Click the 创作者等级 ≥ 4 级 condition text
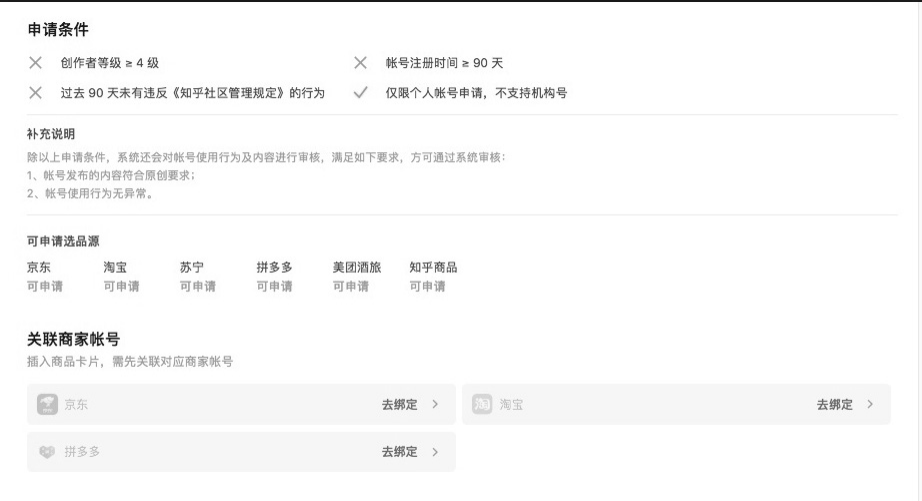922x501 pixels. point(109,63)
